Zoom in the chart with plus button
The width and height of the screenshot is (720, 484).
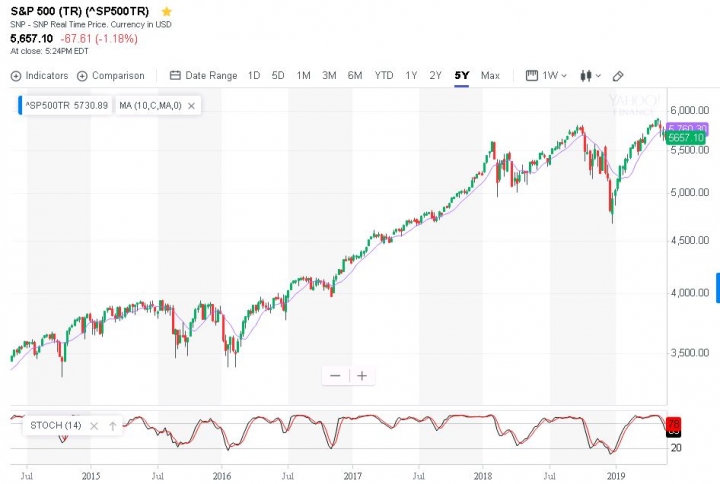(x=362, y=376)
